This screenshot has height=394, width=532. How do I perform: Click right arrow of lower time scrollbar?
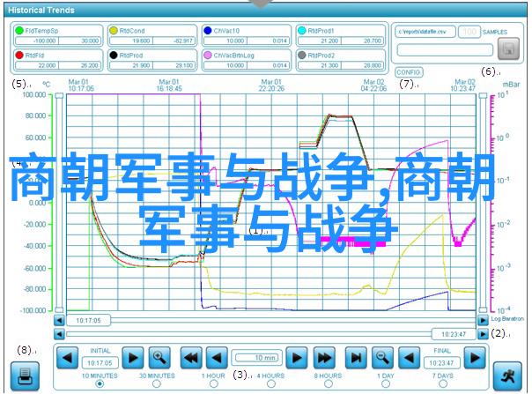(483, 334)
